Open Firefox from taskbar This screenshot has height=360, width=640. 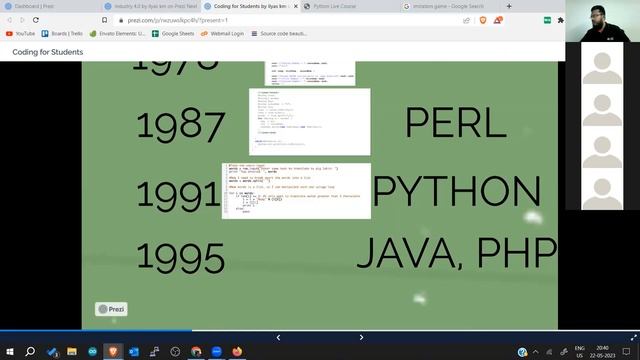tap(237, 351)
